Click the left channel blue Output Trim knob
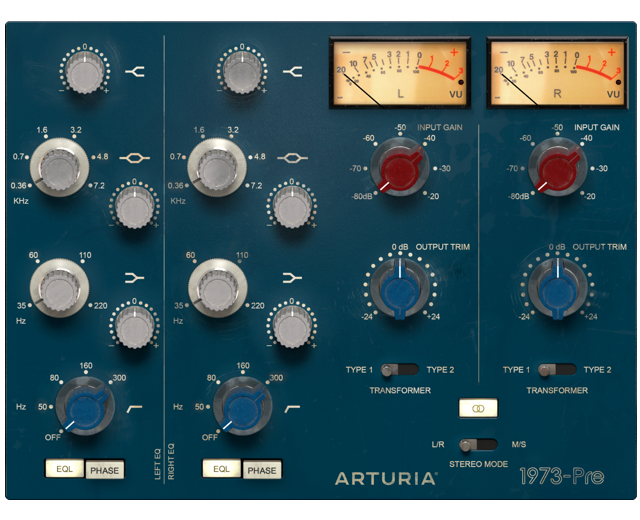640x520 pixels. tap(400, 289)
